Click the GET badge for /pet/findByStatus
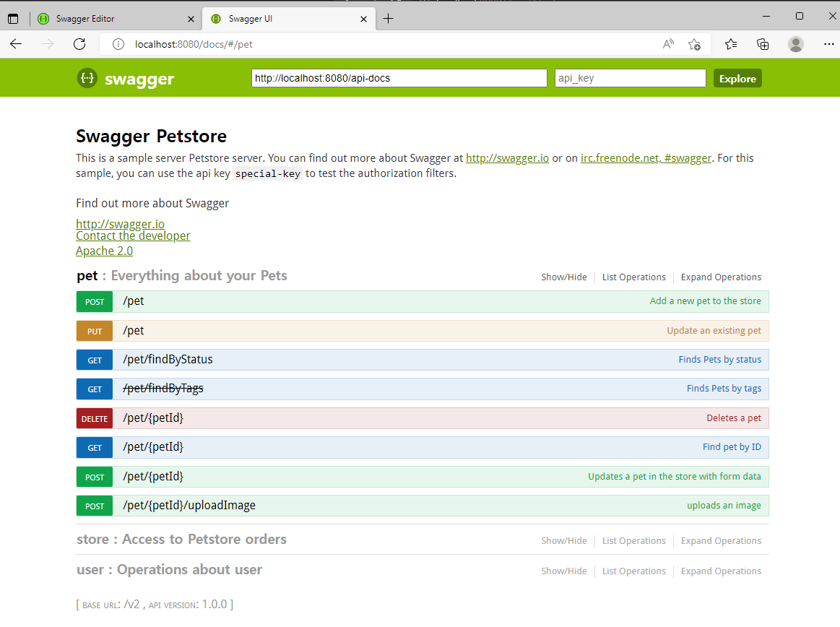Screen dimensions: 840x627 click(x=95, y=360)
